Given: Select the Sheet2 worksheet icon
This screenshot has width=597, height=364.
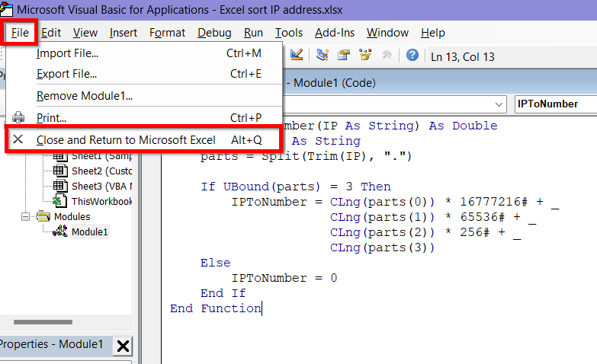Looking at the screenshot, I should pos(60,171).
